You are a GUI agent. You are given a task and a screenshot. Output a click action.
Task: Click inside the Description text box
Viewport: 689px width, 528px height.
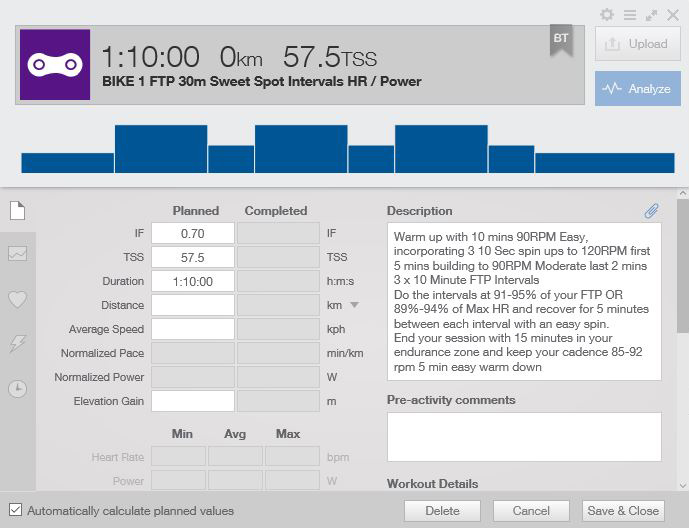tap(524, 302)
